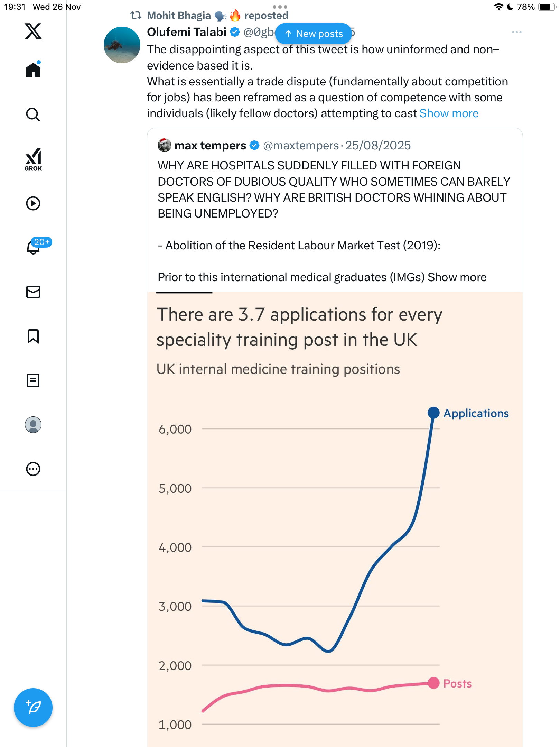Open Bookmarks from the sidebar
The height and width of the screenshot is (747, 560).
point(33,336)
